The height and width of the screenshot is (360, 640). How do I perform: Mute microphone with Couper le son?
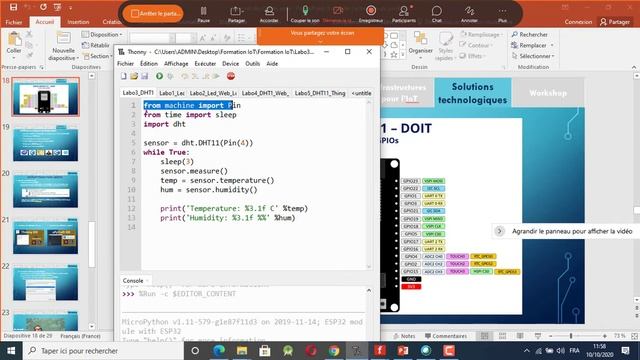point(305,14)
